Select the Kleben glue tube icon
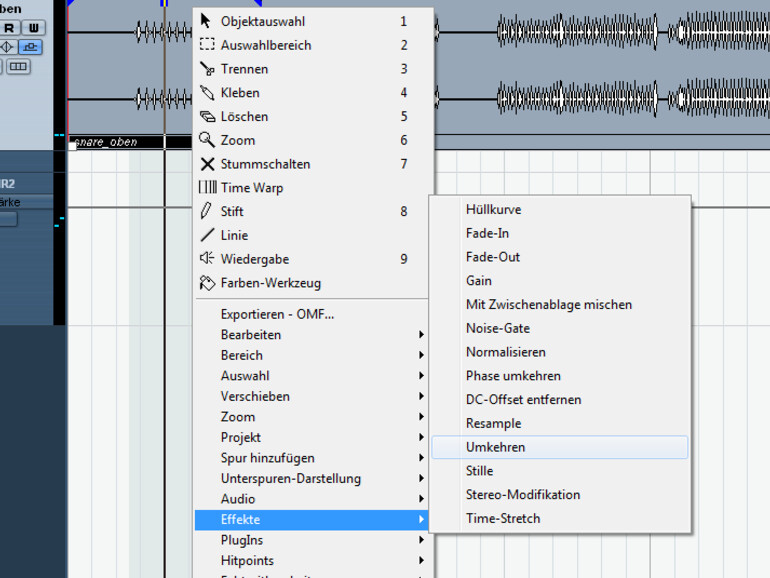This screenshot has width=770, height=578. coord(207,92)
